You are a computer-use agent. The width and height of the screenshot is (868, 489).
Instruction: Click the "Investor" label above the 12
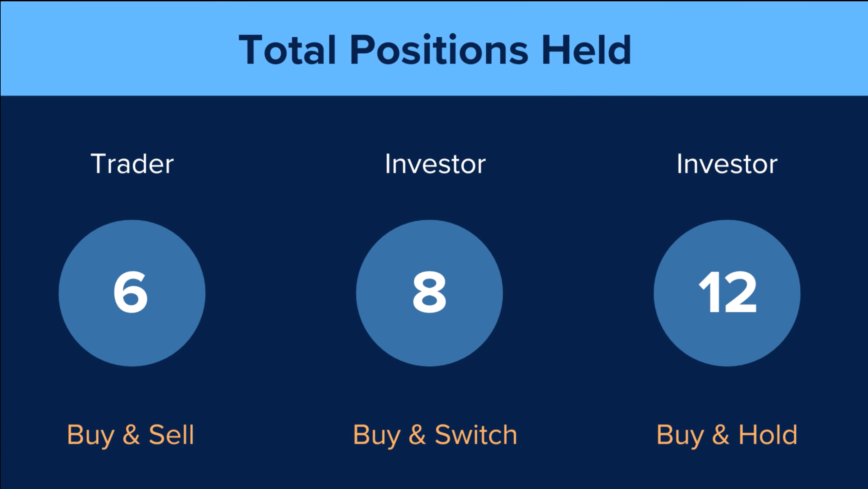[727, 164]
